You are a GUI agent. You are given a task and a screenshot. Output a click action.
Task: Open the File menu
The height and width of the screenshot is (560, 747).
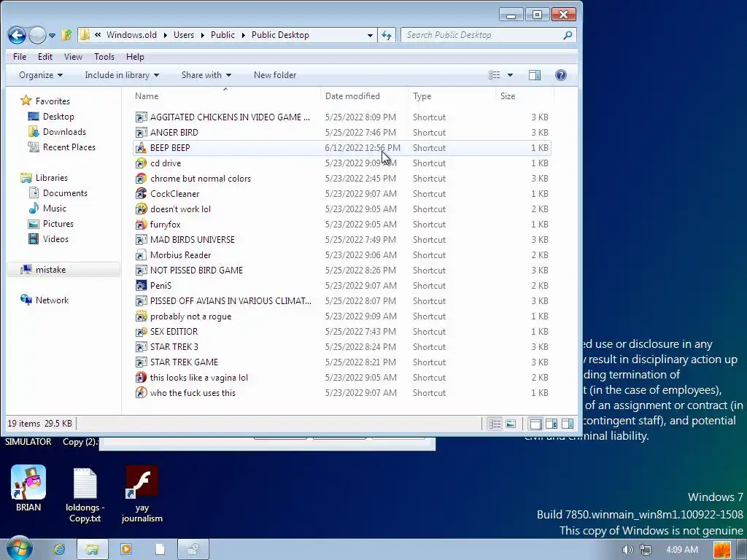click(x=20, y=57)
